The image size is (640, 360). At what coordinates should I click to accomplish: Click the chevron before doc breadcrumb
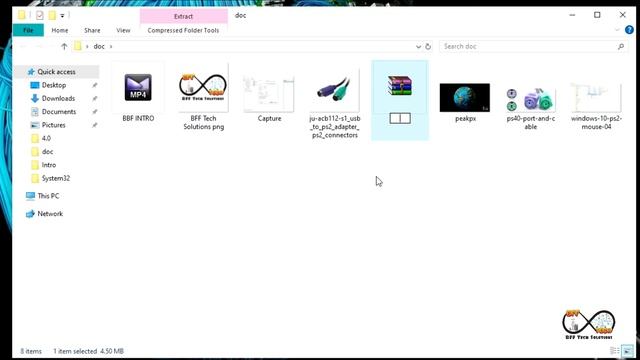pos(87,47)
